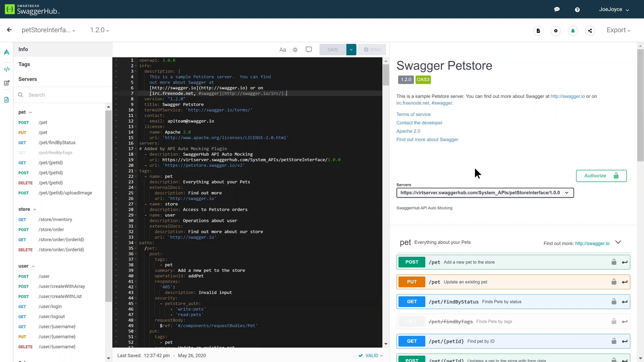644x362 pixels.
Task: Toggle the editor theme sun icon
Action: [x=295, y=50]
